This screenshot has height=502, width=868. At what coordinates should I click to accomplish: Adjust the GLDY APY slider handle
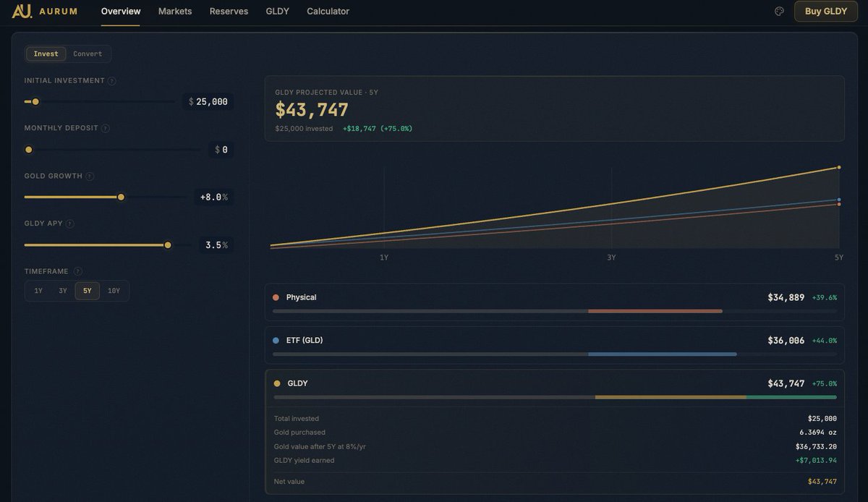coord(168,245)
